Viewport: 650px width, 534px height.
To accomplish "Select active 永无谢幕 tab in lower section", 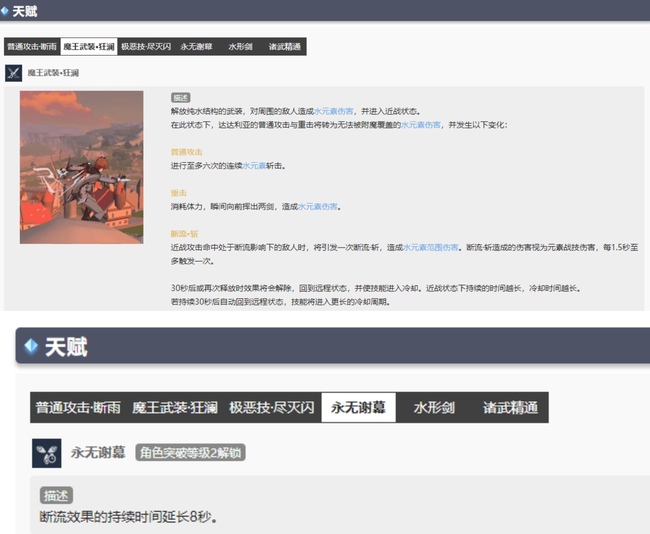I will point(359,408).
